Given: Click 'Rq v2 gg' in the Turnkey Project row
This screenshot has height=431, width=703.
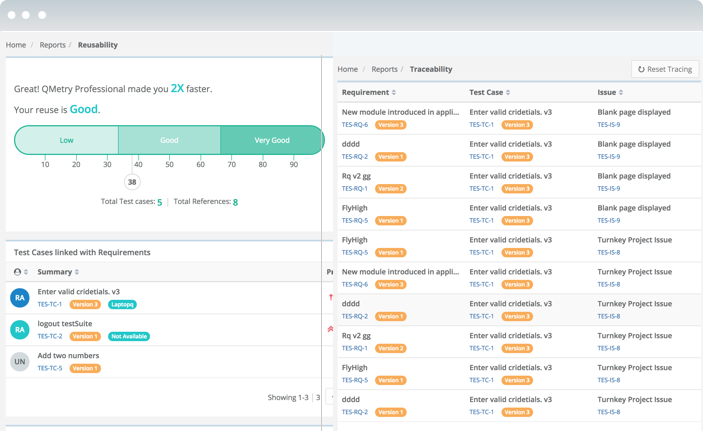Looking at the screenshot, I should click(x=356, y=335).
